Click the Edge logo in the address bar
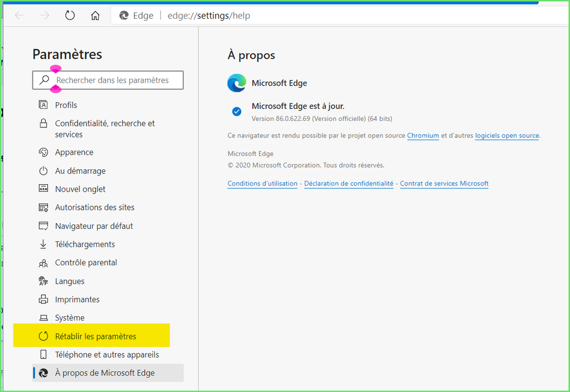The height and width of the screenshot is (392, 570). point(124,15)
